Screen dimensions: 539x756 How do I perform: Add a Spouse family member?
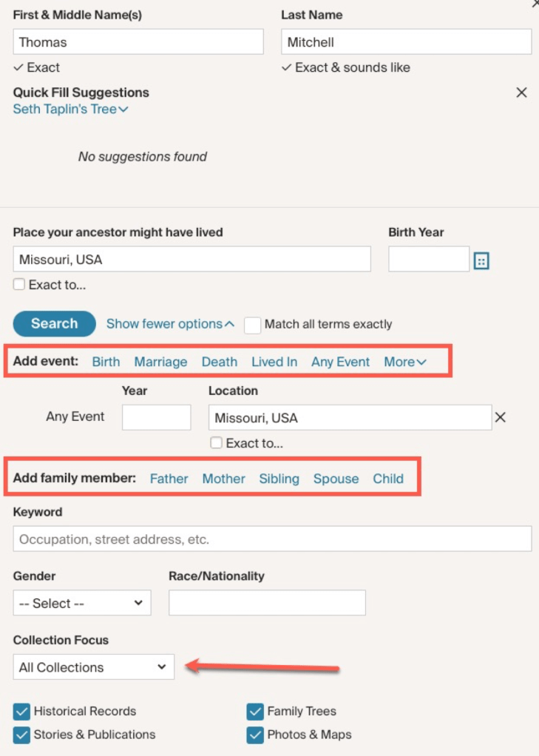336,479
